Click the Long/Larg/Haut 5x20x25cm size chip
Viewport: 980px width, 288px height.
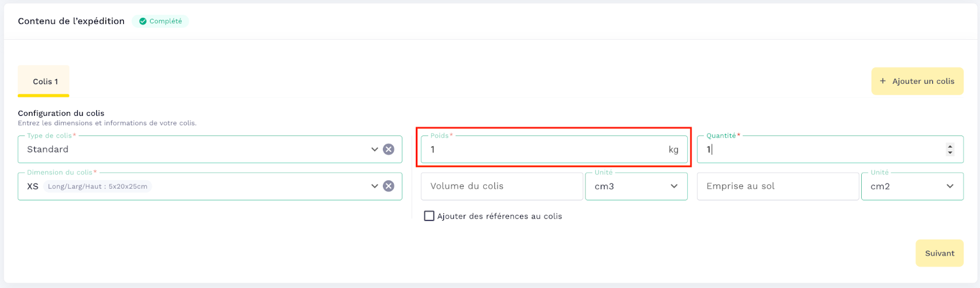[97, 187]
